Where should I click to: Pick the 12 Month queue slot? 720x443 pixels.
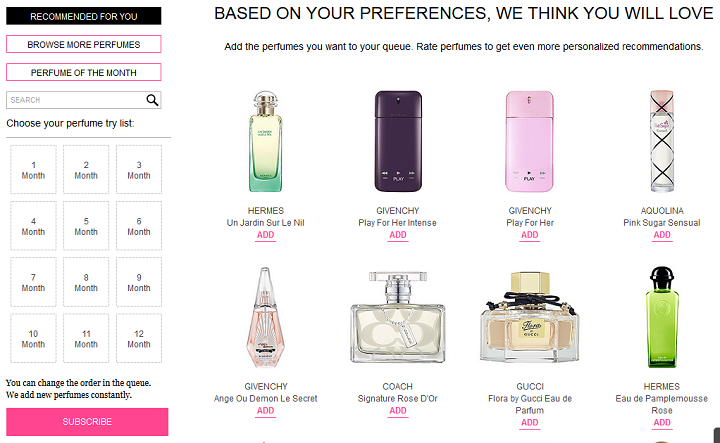pos(139,338)
